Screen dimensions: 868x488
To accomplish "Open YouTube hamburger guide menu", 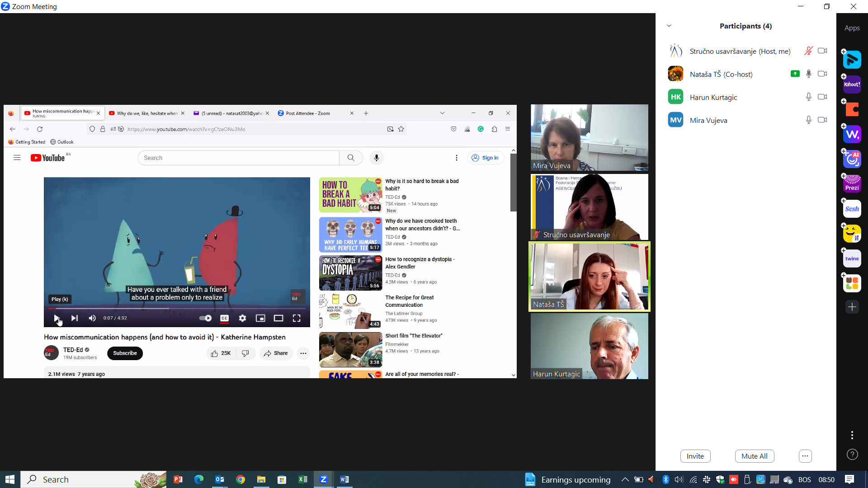I will tap(17, 158).
